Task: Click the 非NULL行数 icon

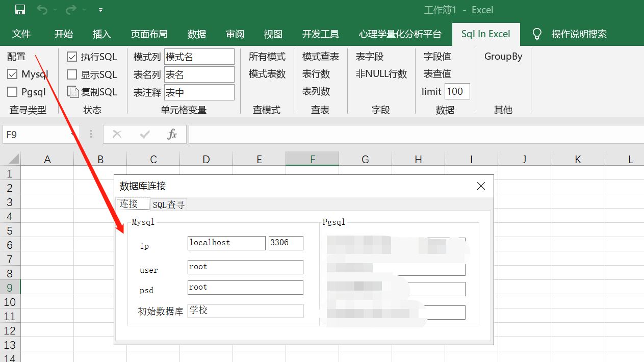Action: click(x=381, y=73)
